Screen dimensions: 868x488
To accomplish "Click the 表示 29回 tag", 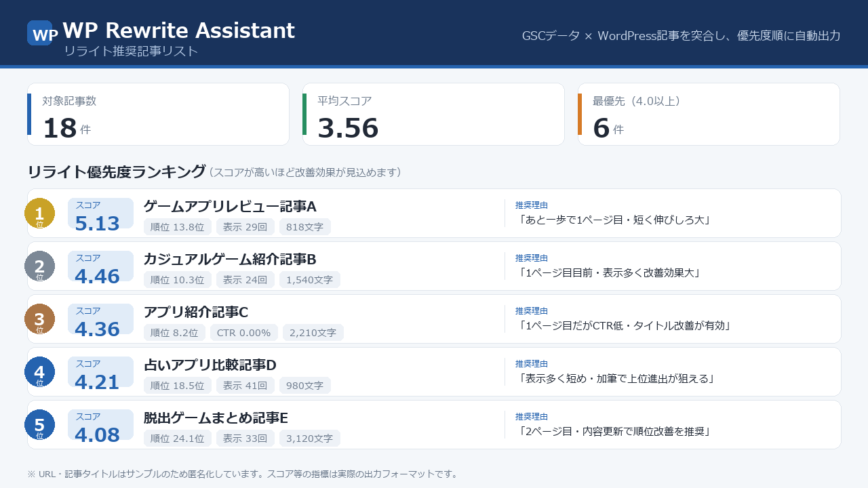I will pyautogui.click(x=245, y=227).
